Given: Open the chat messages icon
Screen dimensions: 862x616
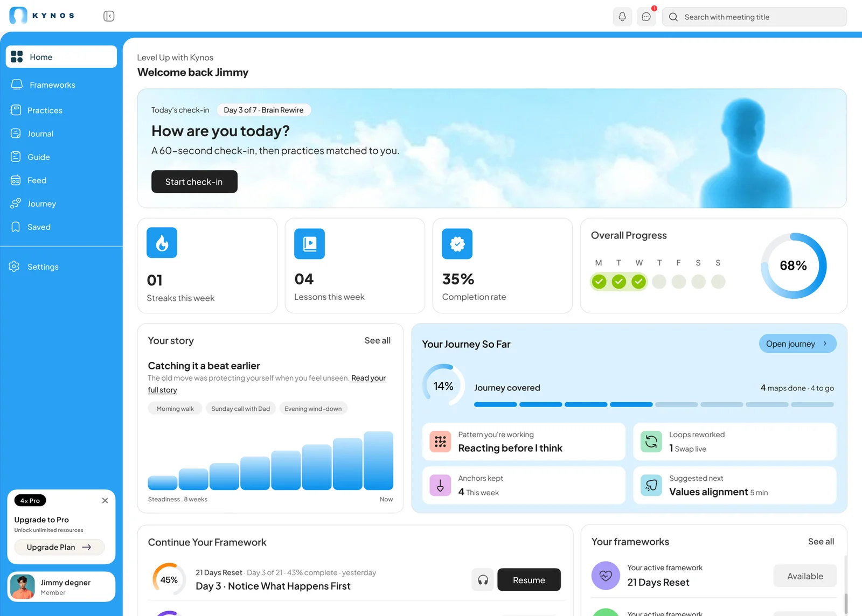Looking at the screenshot, I should 646,17.
